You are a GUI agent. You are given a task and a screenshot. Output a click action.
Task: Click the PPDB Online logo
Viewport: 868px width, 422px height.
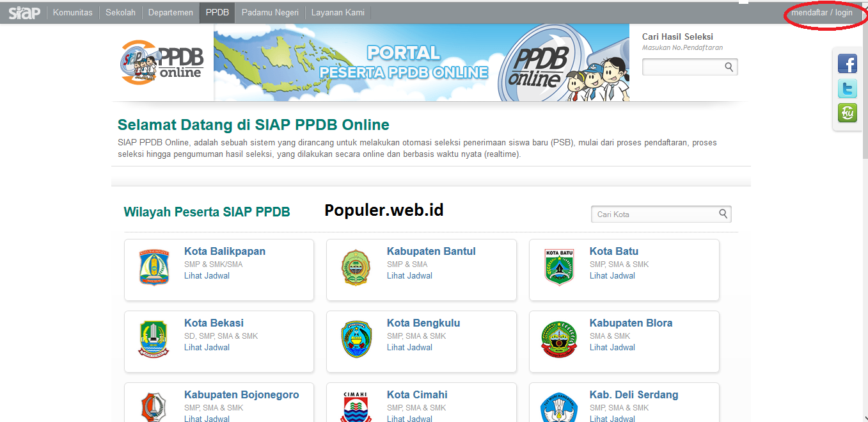tap(162, 63)
